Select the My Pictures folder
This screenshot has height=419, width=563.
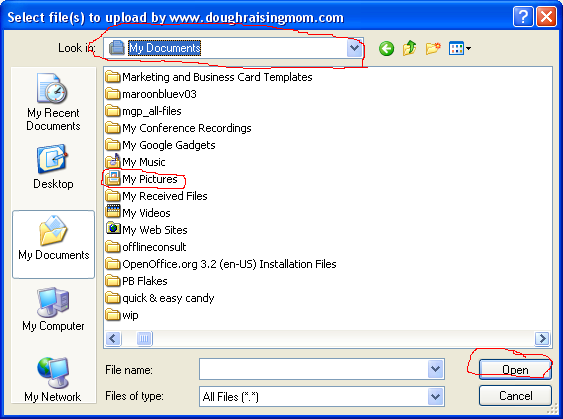[x=142, y=179]
